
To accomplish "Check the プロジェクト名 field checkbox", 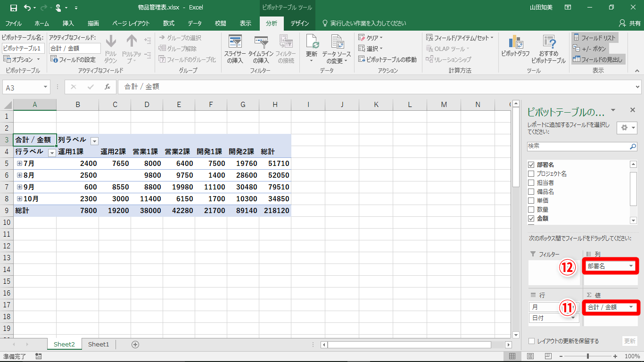I will pos(531,173).
